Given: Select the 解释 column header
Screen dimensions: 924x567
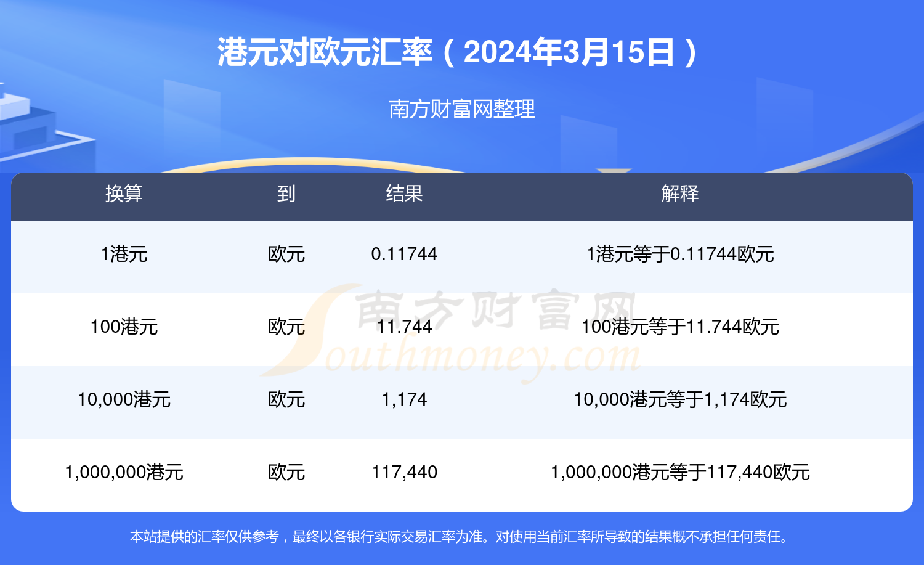Looking at the screenshot, I should click(x=680, y=194).
